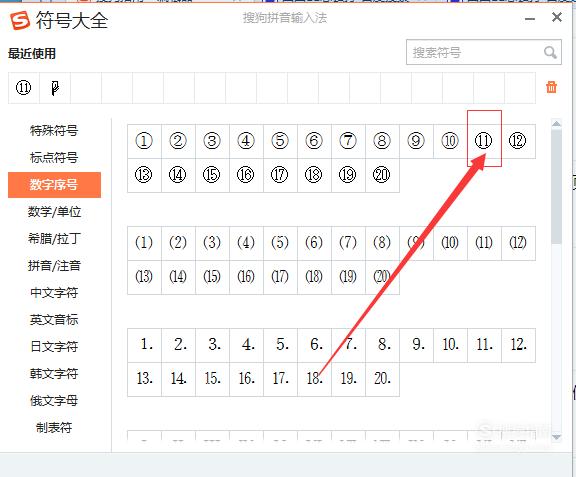Insert circled number ⑲

(348, 175)
